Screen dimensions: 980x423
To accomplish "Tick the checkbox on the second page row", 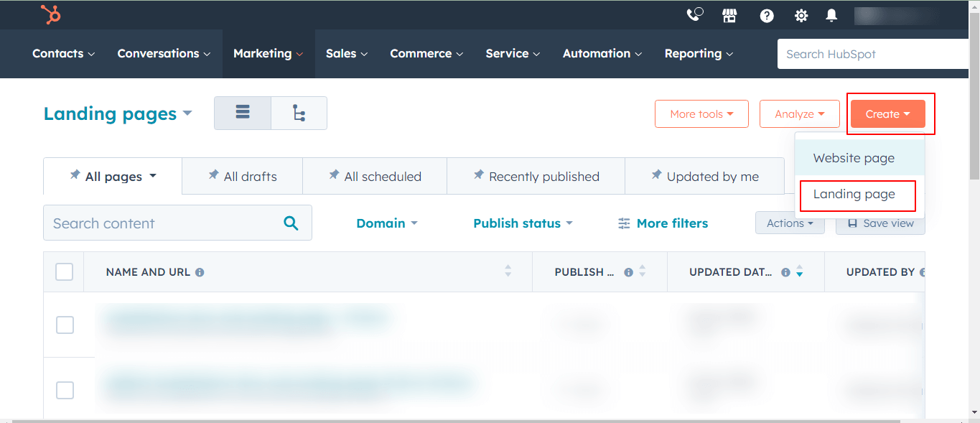I will tap(65, 390).
